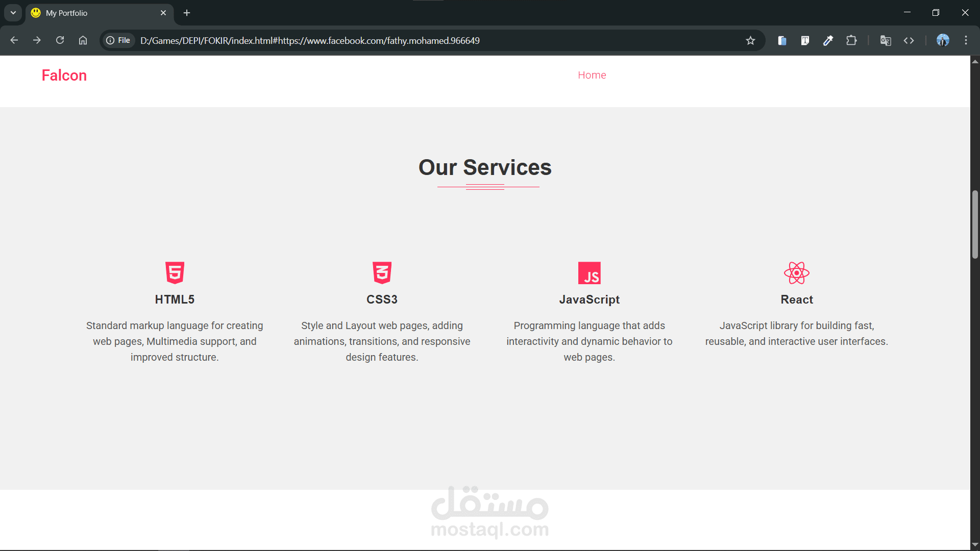Click the scrollbar up arrow
This screenshot has width=980, height=551.
click(x=975, y=61)
